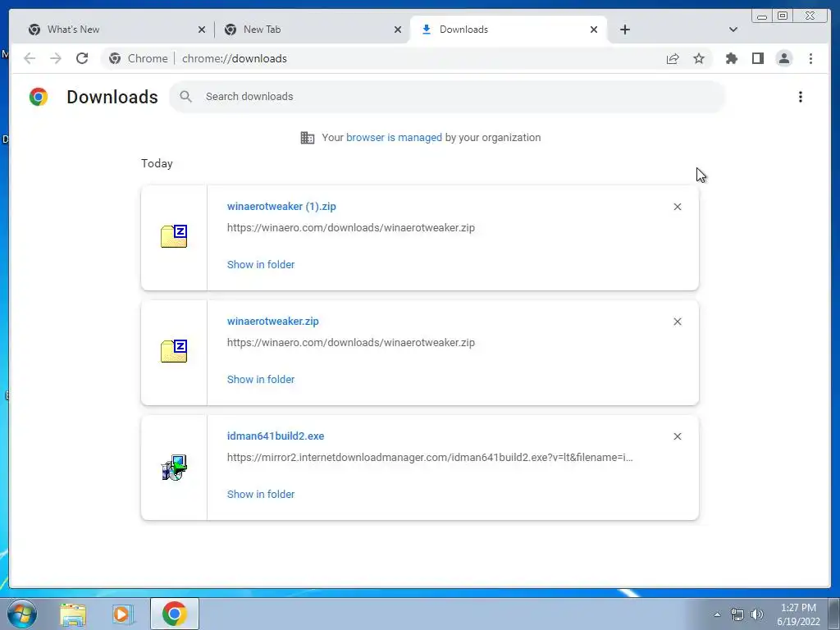Click the search magnifier icon
This screenshot has height=630, width=840.
[186, 97]
